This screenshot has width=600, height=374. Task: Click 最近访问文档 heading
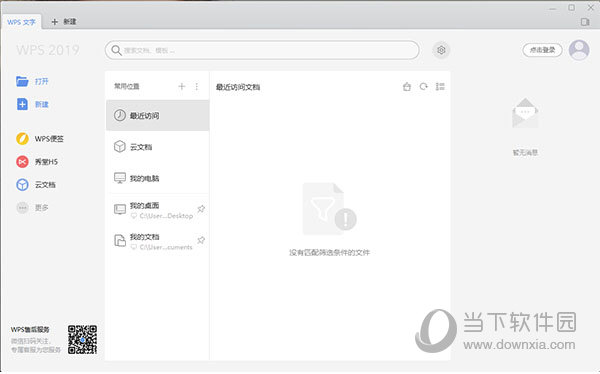[x=238, y=87]
